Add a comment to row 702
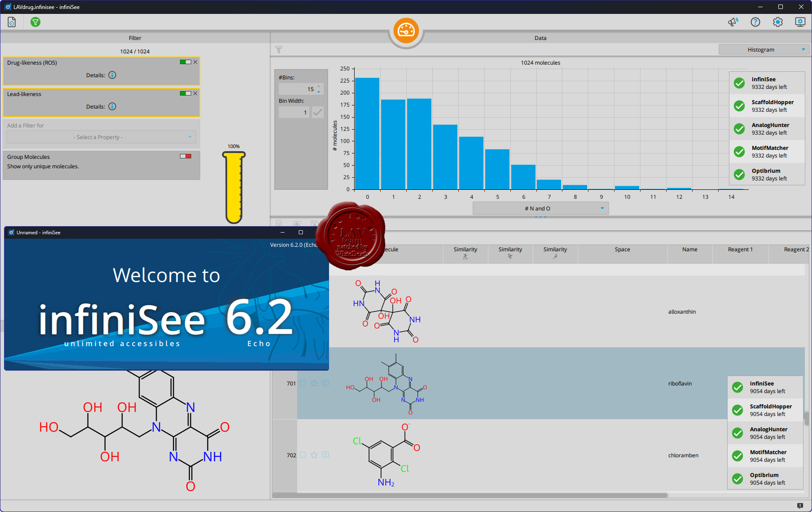 coord(325,455)
